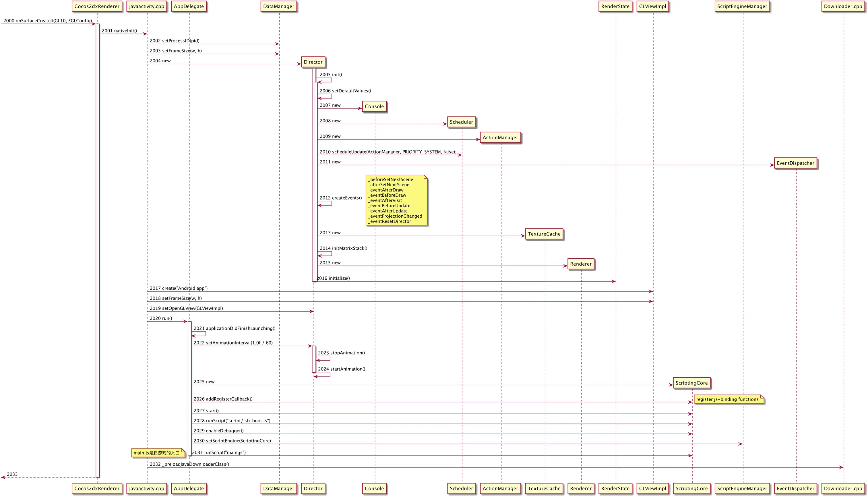Click the EventDispatcher box created at step 2011
Viewport: 868px width, 497px height.
(x=795, y=163)
